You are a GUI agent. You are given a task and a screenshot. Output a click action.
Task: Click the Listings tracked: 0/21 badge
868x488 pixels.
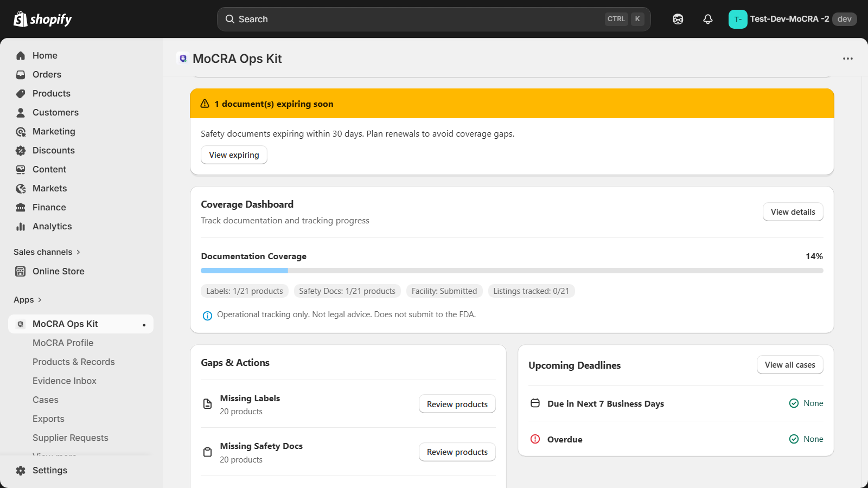click(531, 291)
